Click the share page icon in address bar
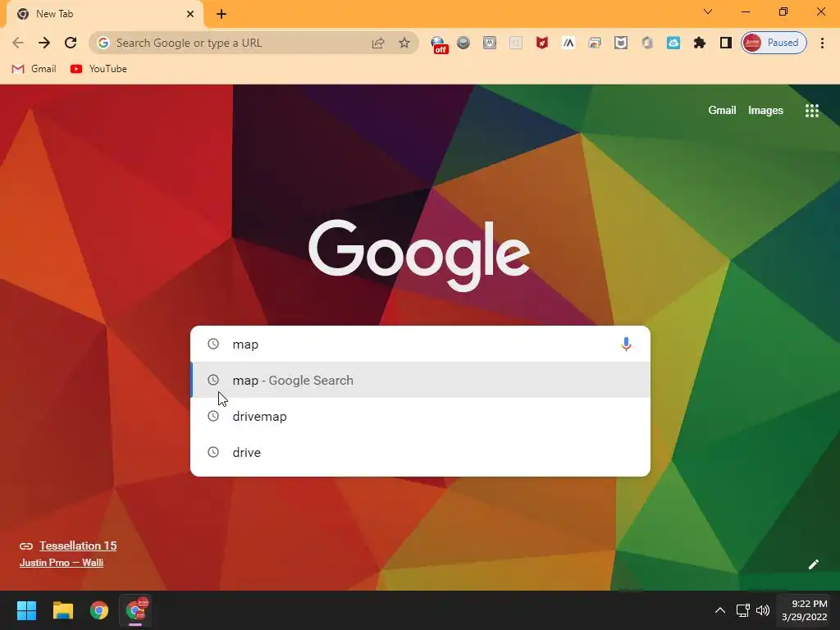Viewport: 840px width, 630px height. point(378,43)
